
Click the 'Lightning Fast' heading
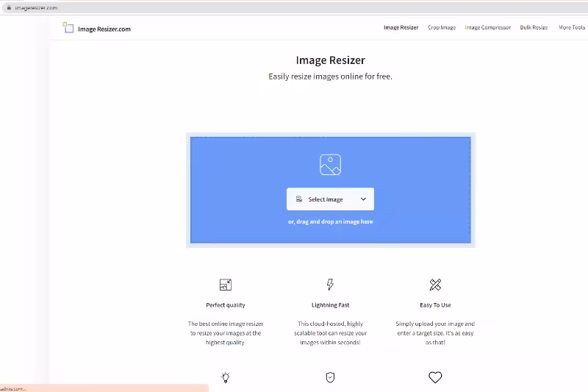[x=330, y=305]
